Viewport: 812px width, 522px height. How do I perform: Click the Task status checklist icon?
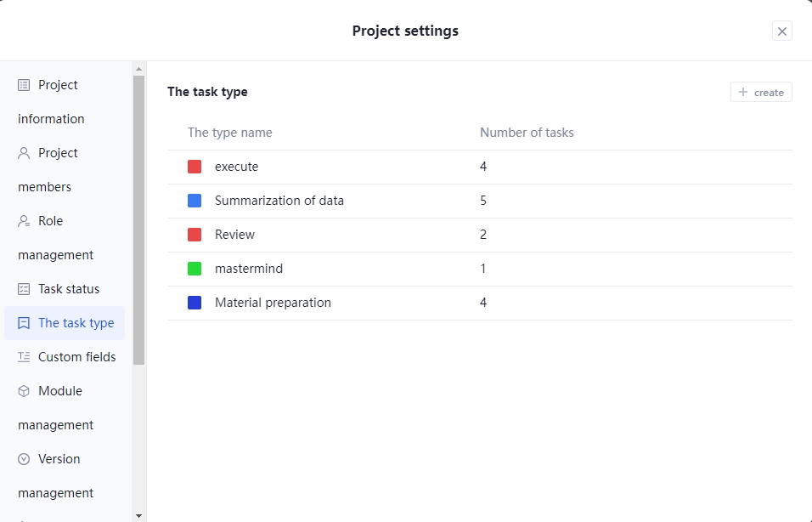(24, 289)
